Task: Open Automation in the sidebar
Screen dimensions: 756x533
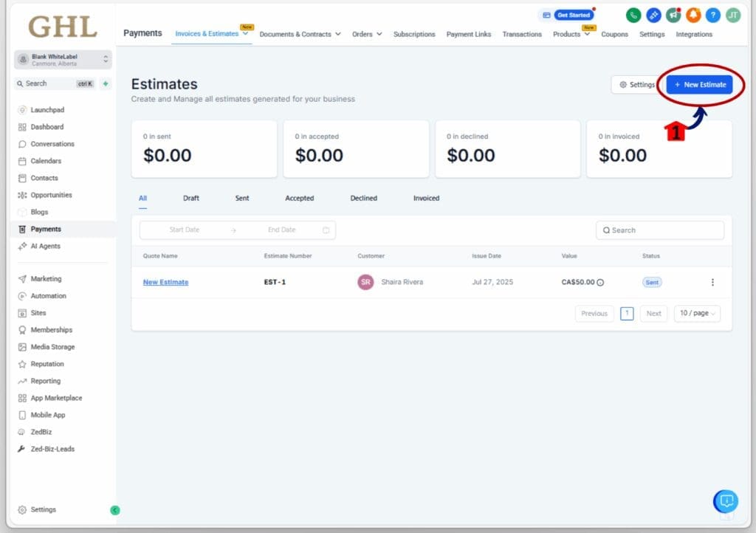Action: click(48, 296)
